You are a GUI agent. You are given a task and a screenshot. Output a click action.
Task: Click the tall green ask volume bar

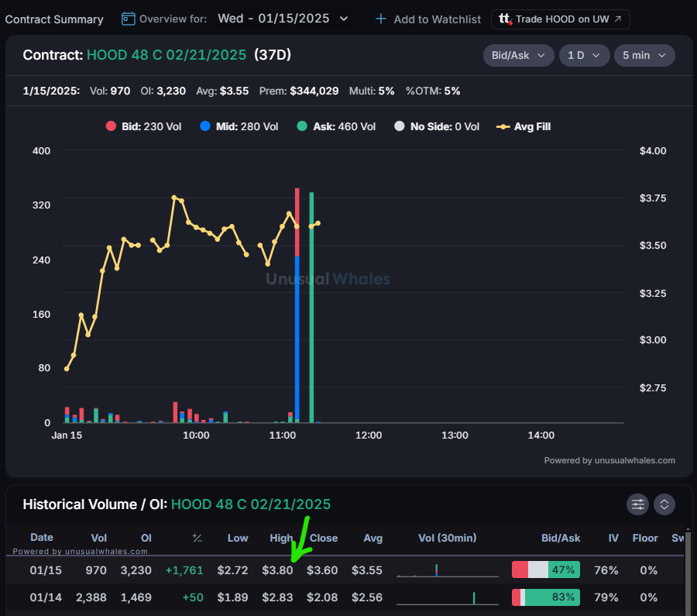pos(311,307)
